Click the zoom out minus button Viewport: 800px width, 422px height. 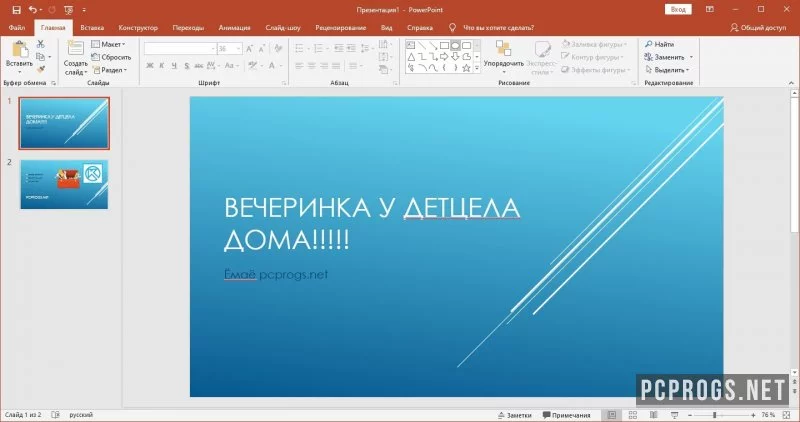point(690,415)
